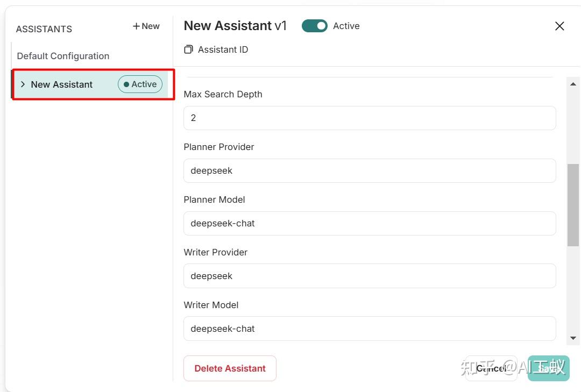Toggle the Active switch off
The width and height of the screenshot is (581, 392).
pyautogui.click(x=315, y=26)
